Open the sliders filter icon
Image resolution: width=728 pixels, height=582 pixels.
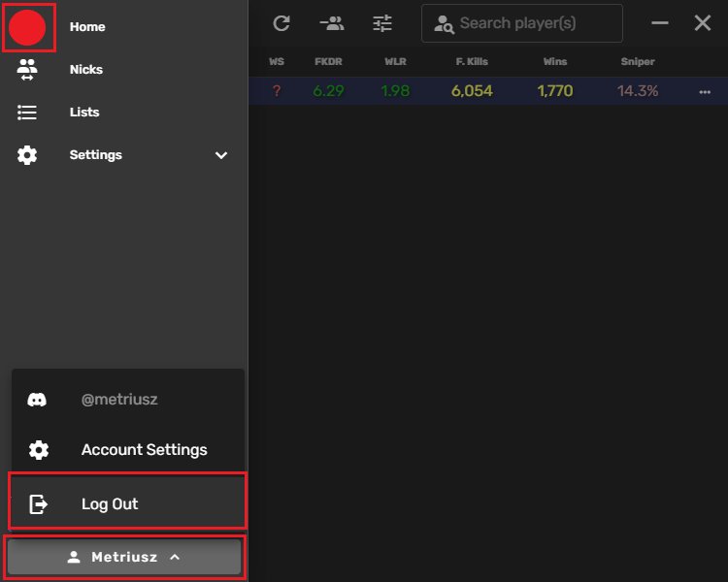click(382, 23)
